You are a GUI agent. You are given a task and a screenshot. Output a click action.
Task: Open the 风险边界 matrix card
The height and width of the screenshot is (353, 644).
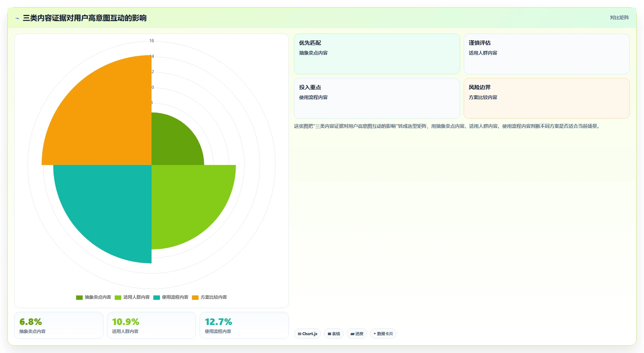546,98
